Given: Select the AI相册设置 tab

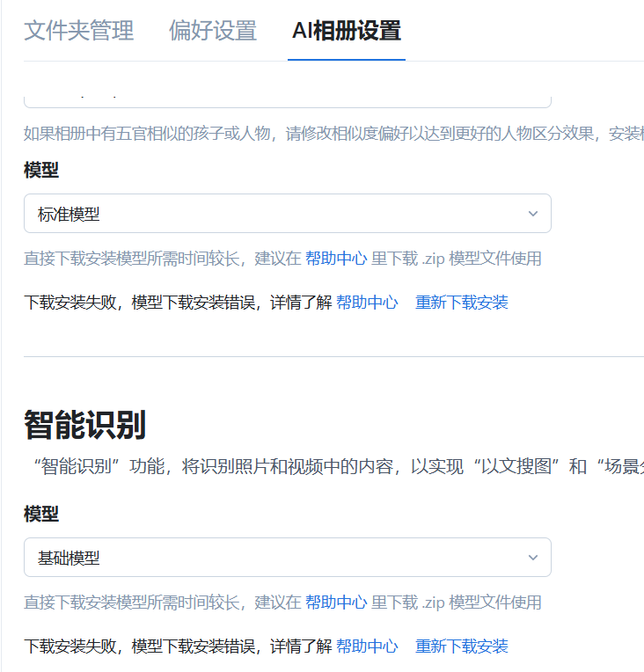Looking at the screenshot, I should 347,31.
